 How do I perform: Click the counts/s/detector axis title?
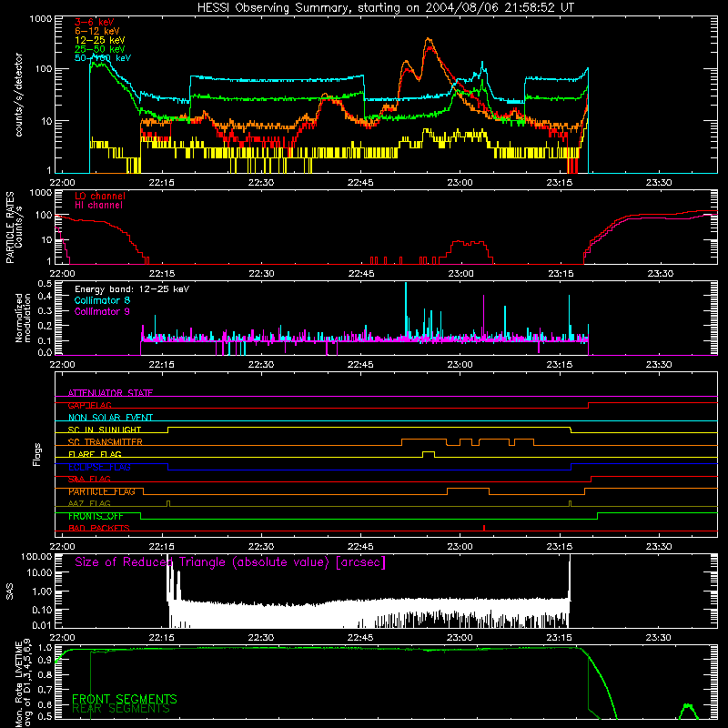pyautogui.click(x=18, y=95)
